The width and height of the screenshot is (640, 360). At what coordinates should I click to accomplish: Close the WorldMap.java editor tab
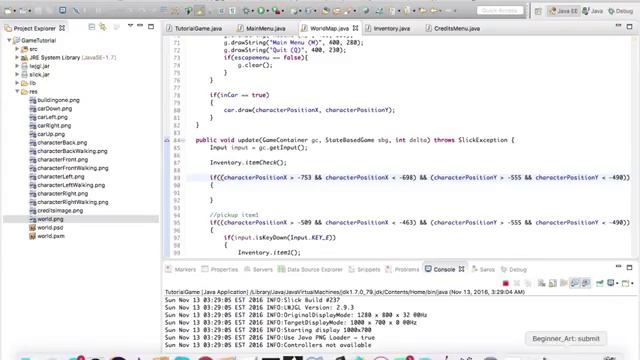pyautogui.click(x=356, y=28)
